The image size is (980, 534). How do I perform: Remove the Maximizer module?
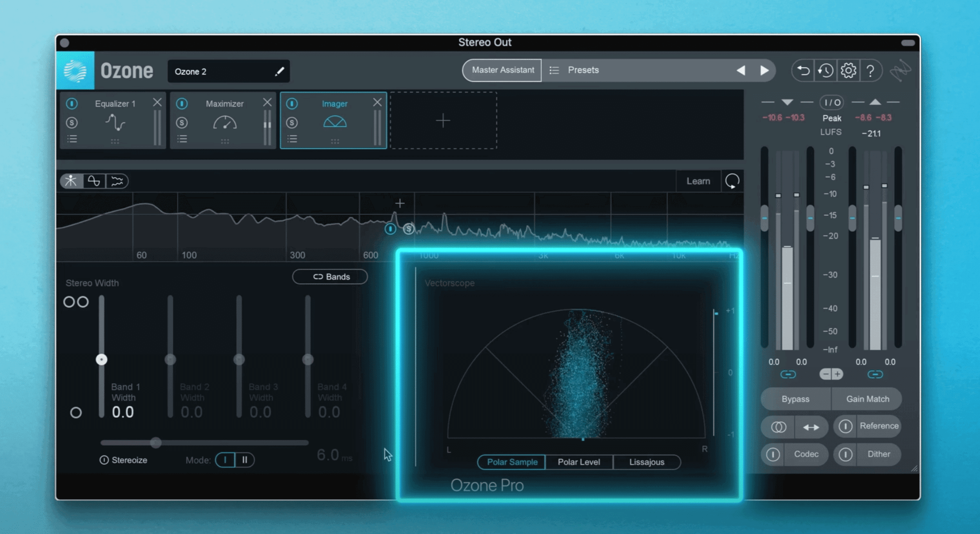click(x=267, y=102)
